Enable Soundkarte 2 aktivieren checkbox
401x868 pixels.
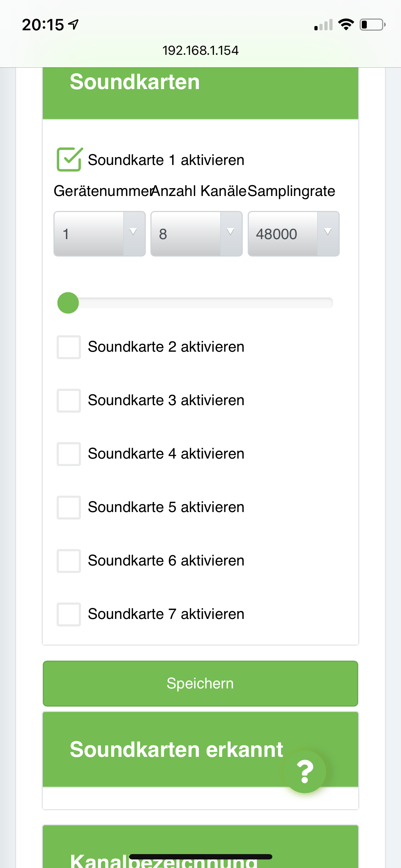(69, 347)
